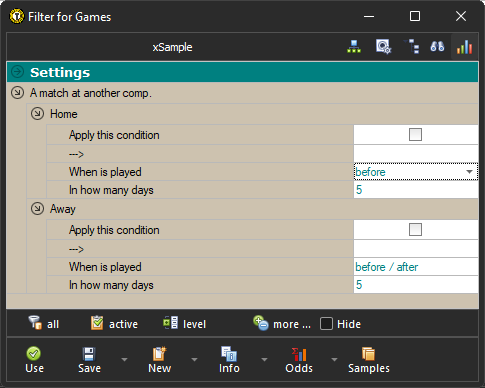Viewport: 485px width, 388px height.
Task: Click the Odds button
Action: (x=299, y=360)
